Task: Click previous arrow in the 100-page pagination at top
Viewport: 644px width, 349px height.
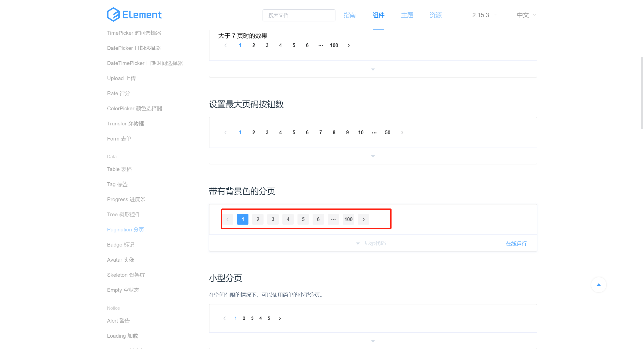Action: [x=226, y=45]
